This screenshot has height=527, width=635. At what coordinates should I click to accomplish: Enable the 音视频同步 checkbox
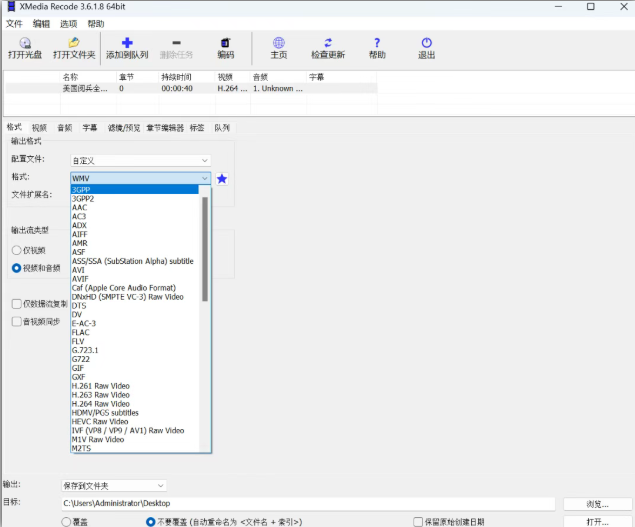pos(17,322)
